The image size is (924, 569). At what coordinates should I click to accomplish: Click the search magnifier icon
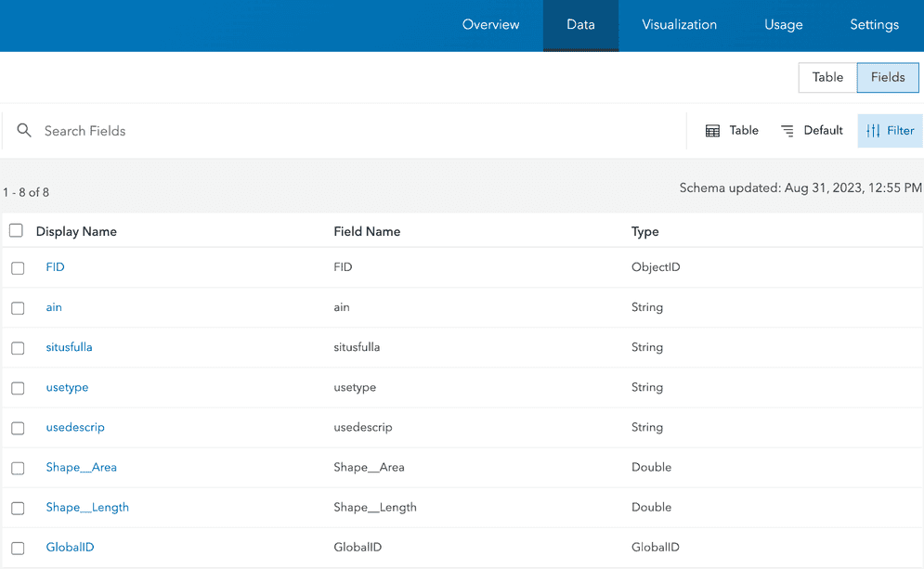24,130
